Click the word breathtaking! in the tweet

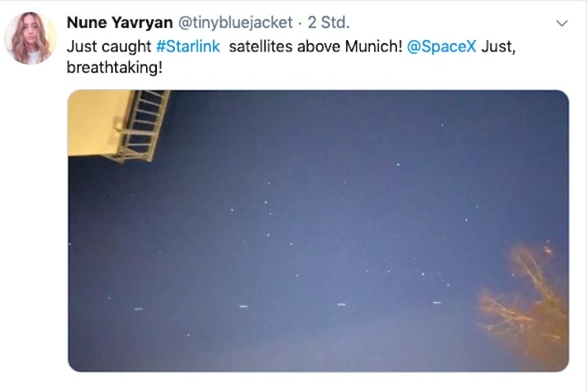tap(114, 68)
